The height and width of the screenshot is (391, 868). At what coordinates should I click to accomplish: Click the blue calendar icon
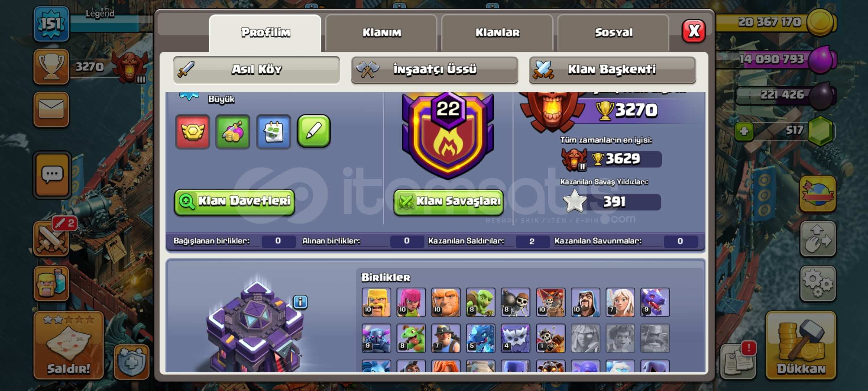(273, 131)
